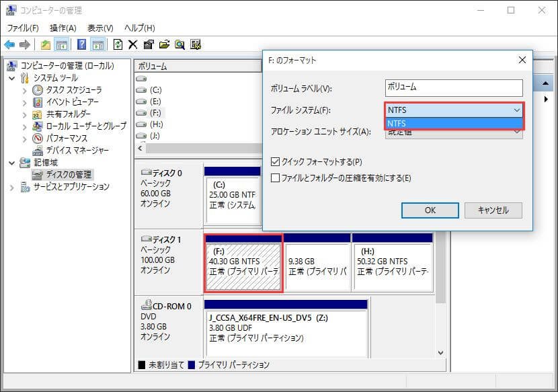Screen dimensions: 558x392
Task: Open the ファイル システム dropdown arrow
Action: click(x=516, y=110)
